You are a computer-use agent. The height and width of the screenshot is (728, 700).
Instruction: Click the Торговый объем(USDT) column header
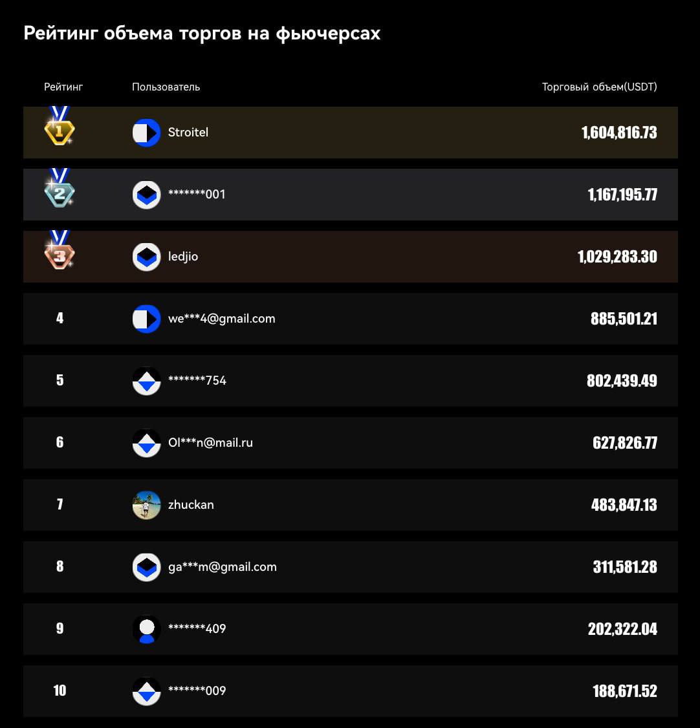coord(599,87)
